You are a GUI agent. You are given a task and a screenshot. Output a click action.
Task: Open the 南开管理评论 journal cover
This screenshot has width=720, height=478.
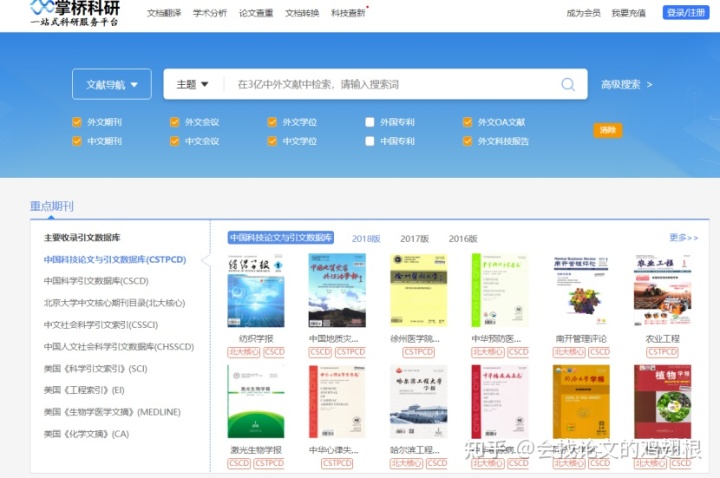point(581,291)
